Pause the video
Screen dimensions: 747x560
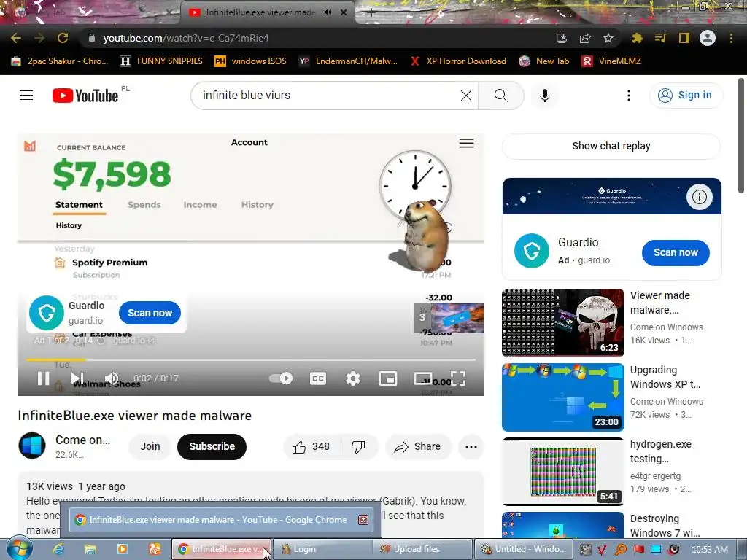(x=43, y=378)
